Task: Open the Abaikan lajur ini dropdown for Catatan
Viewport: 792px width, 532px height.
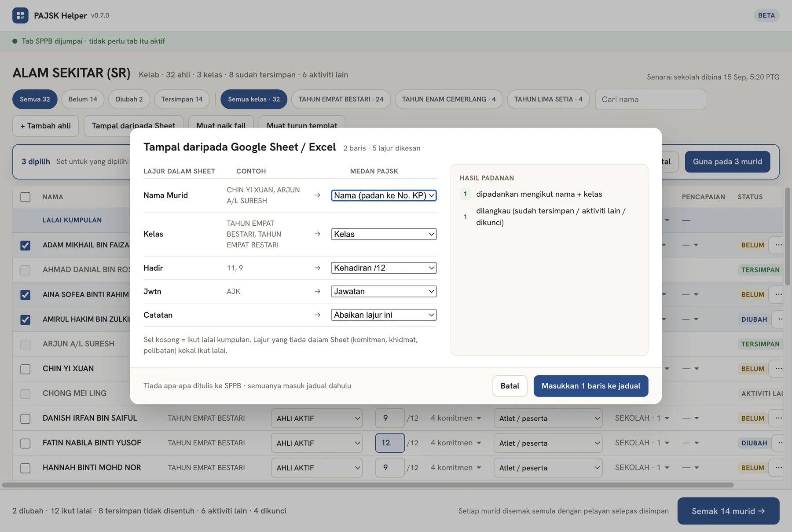Action: click(384, 315)
